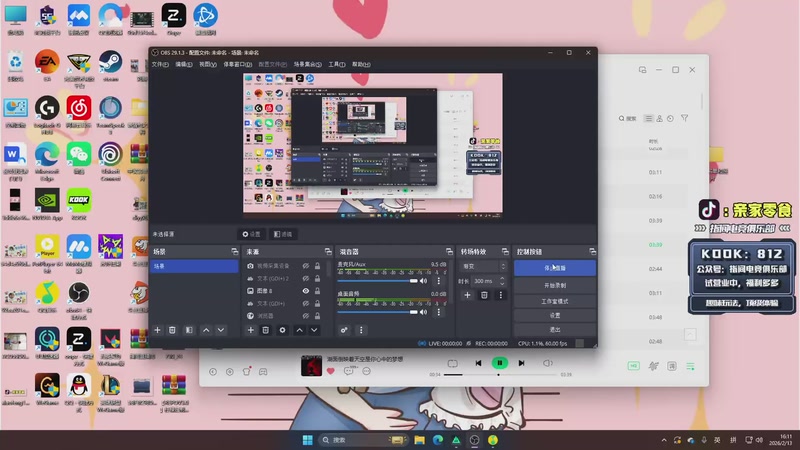Open sound effects icon in music player
800x450 pixels.
coord(653,366)
